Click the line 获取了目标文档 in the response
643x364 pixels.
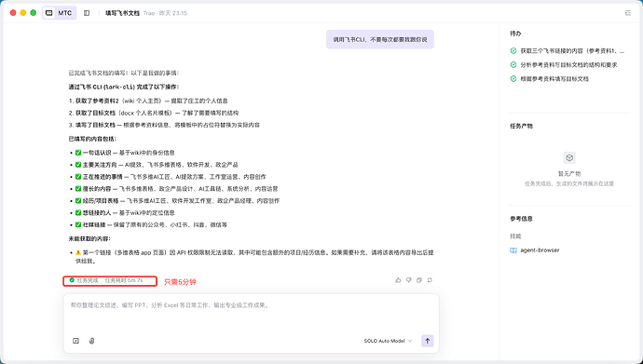point(154,113)
